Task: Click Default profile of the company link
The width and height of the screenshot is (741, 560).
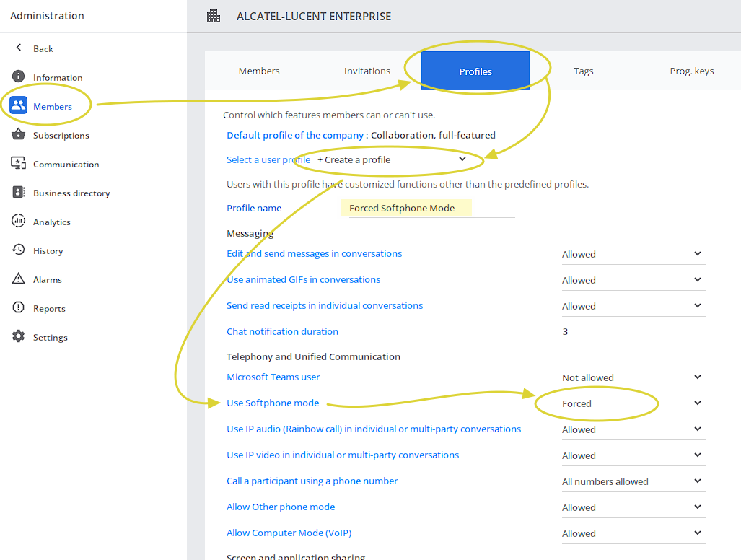Action: pos(295,135)
